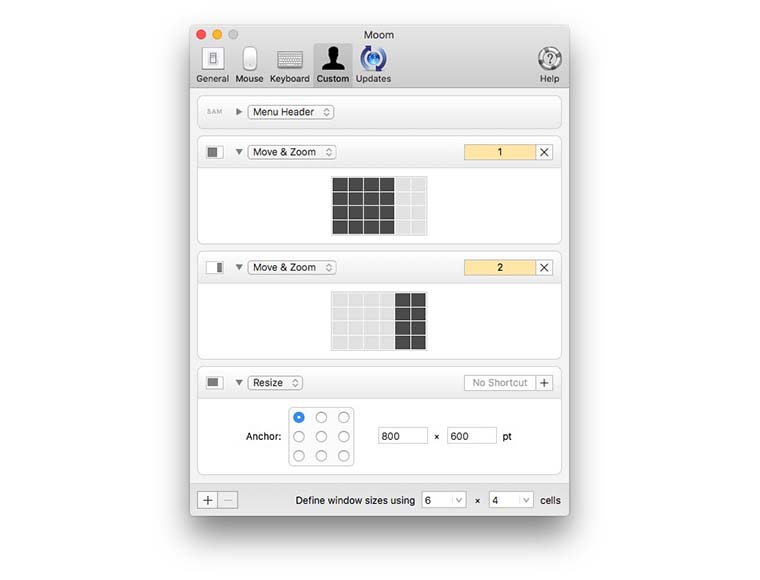Clear the shortcut 1 with X button
760x580 pixels.
544,152
